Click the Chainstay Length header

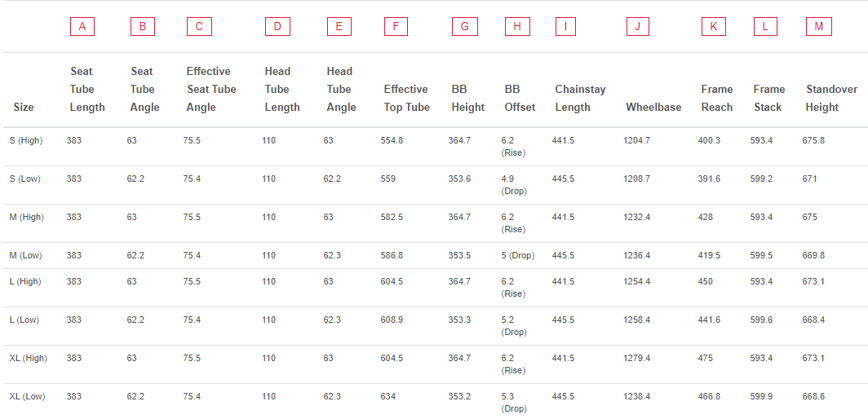click(x=580, y=99)
